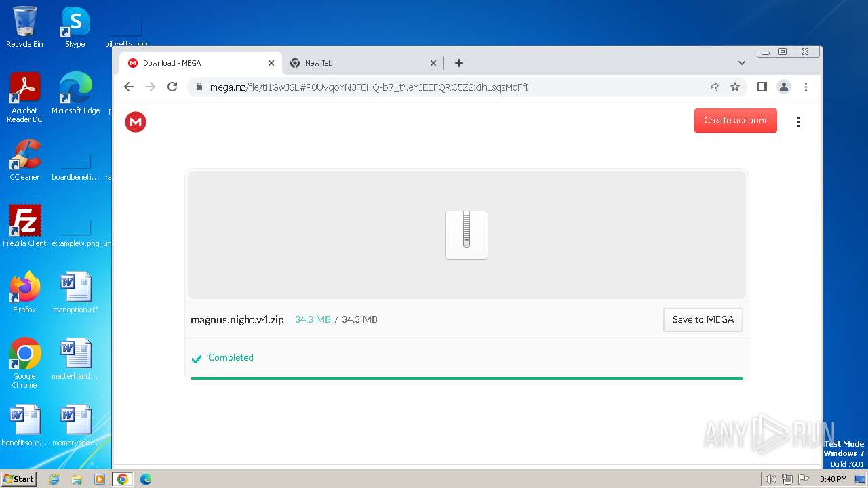868x488 pixels.
Task: Click the zip file preview icon
Action: [467, 235]
